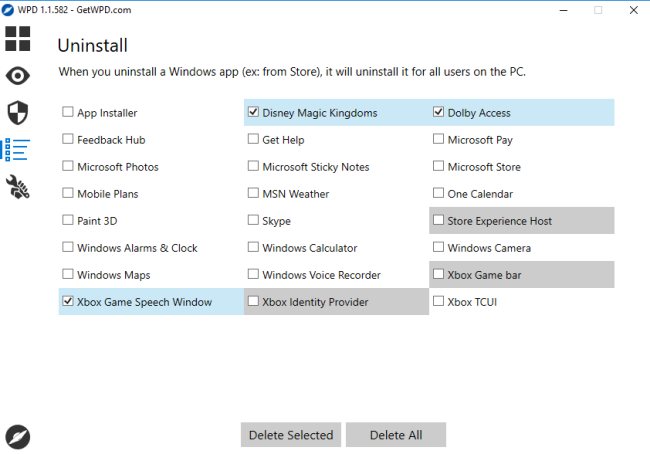This screenshot has width=650, height=454.
Task: Tick the Windows Maps checkbox
Action: (x=68, y=274)
